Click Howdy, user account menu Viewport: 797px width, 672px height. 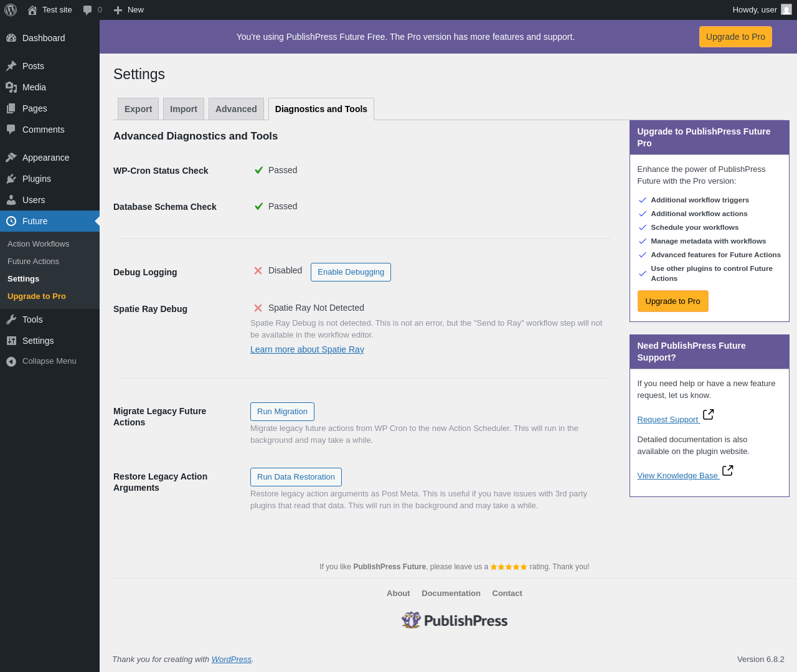click(x=762, y=10)
